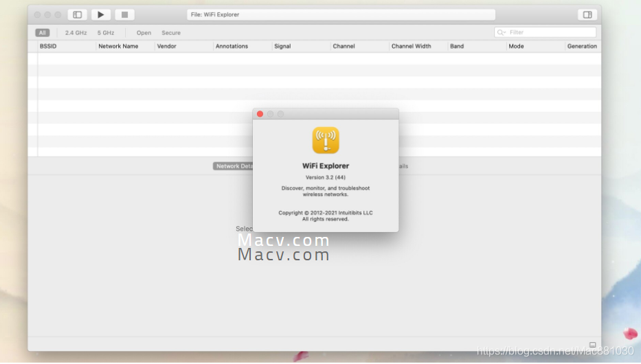Click the WiFi Explorer name in About dialog

[x=326, y=166]
